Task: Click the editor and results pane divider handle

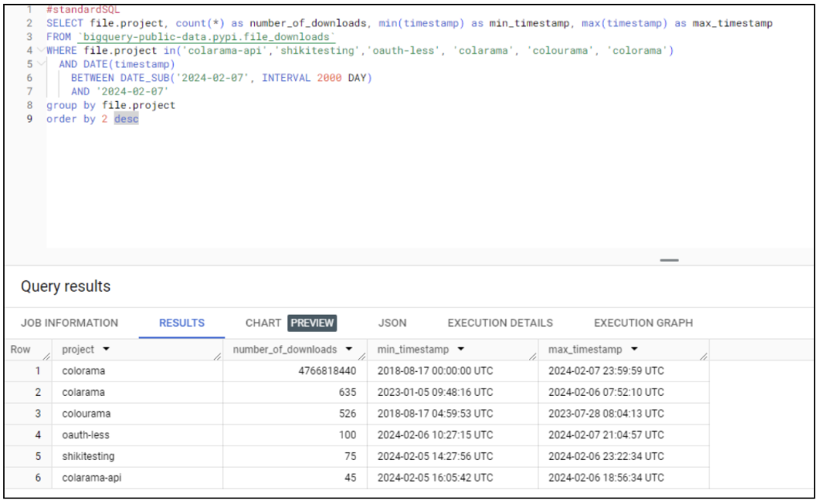Action: [x=669, y=260]
